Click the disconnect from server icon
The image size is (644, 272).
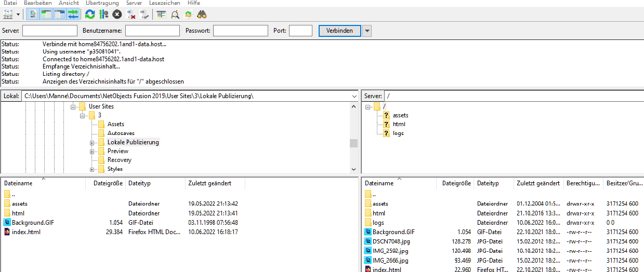[x=131, y=14]
